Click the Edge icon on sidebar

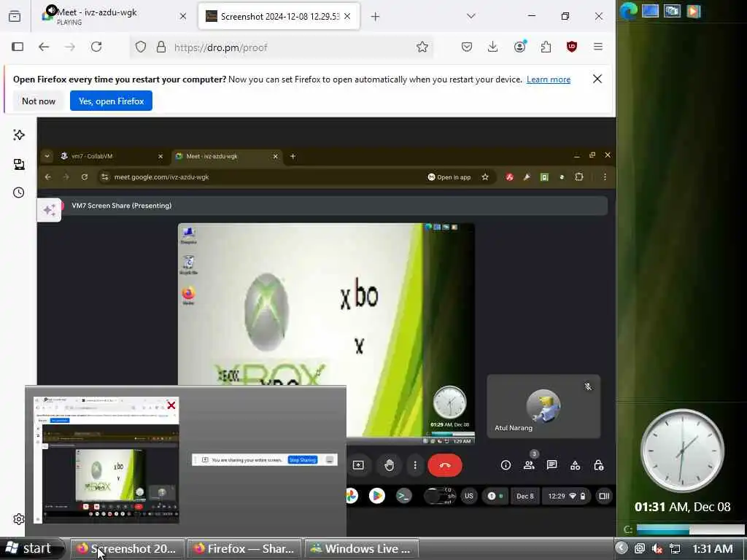628,10
